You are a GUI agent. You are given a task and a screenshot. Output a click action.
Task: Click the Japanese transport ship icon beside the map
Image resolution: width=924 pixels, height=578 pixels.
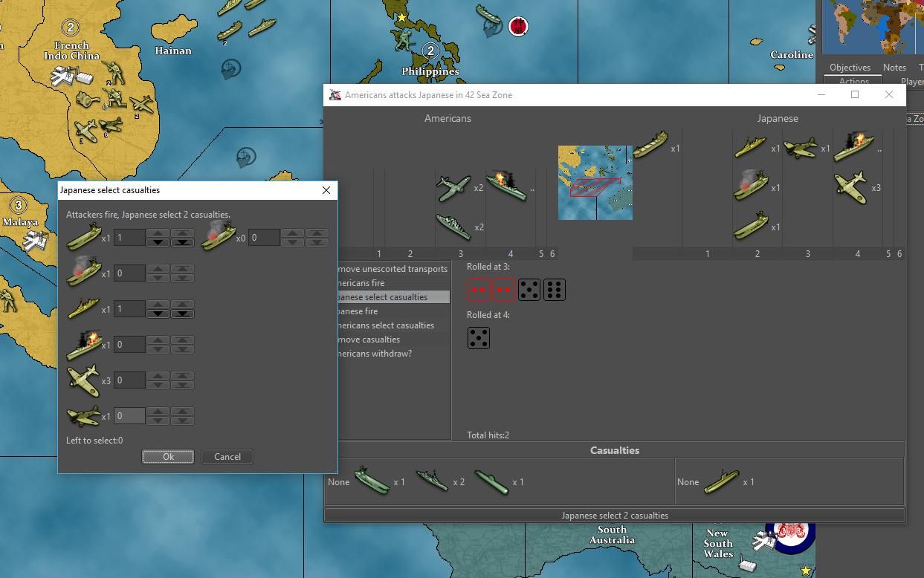click(651, 146)
